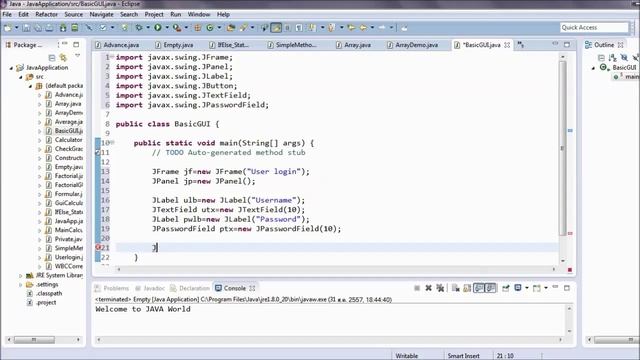The height and width of the screenshot is (360, 640).
Task: Switch to the ArrayDemo.java editor tab
Action: (412, 45)
